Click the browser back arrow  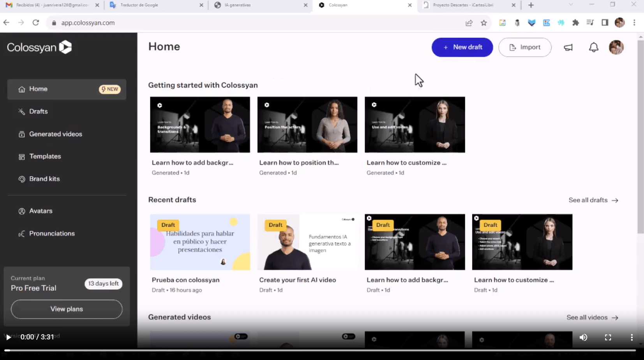coord(6,23)
